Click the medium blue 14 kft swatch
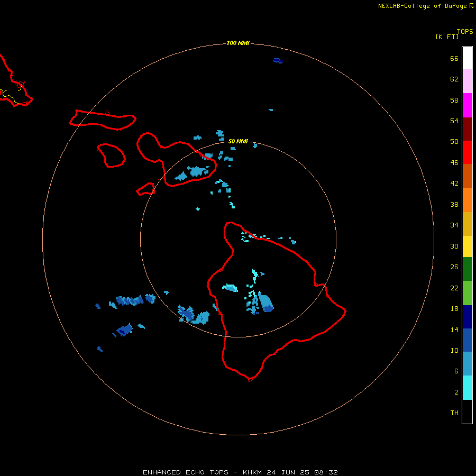 point(467,340)
